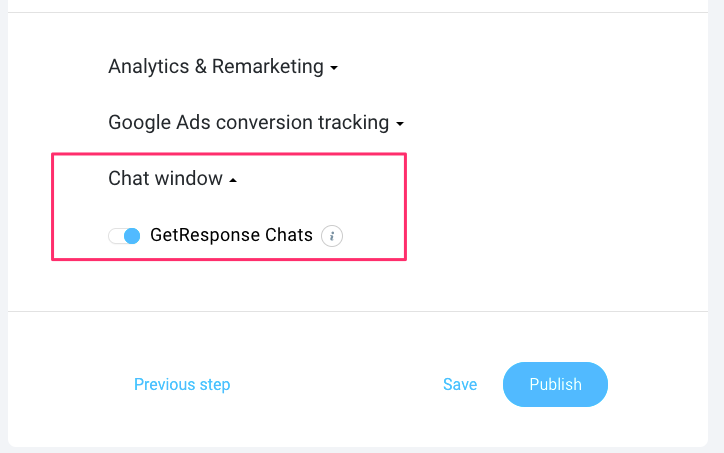
Task: Click the up arrow beside Chat window
Action: pyautogui.click(x=233, y=180)
